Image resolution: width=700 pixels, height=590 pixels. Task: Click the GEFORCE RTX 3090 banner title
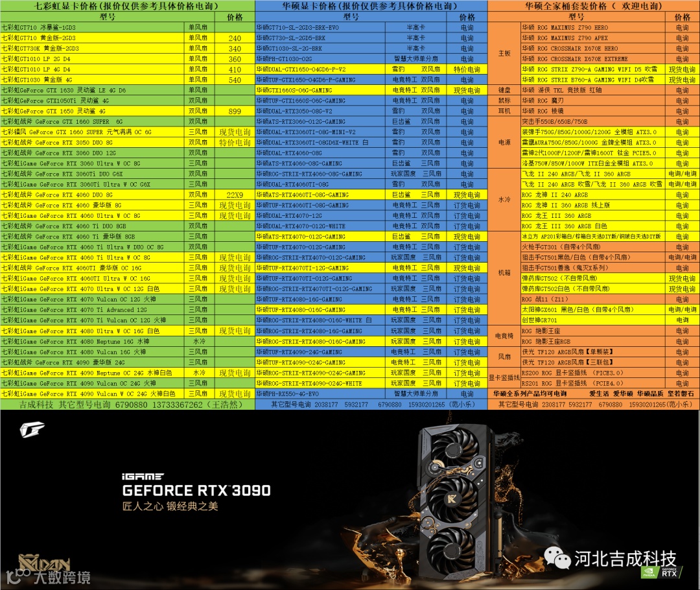click(x=196, y=490)
